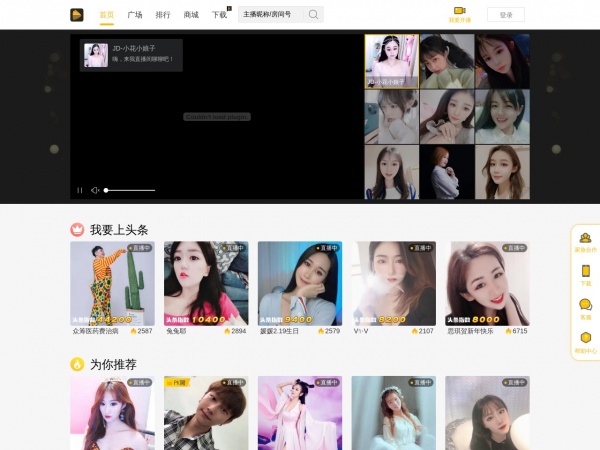The width and height of the screenshot is (600, 450).
Task: Click the 家族合作 icon in the side panel
Action: pos(585,238)
